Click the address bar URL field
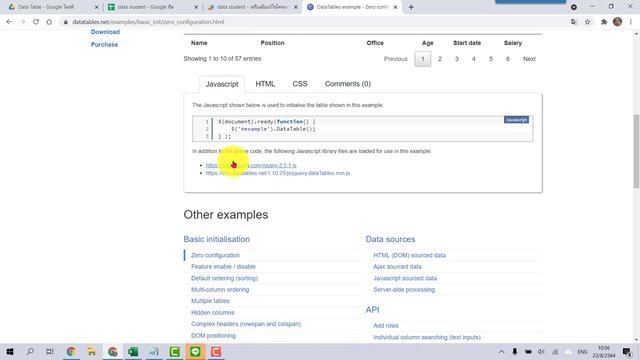640x360 pixels. point(314,22)
